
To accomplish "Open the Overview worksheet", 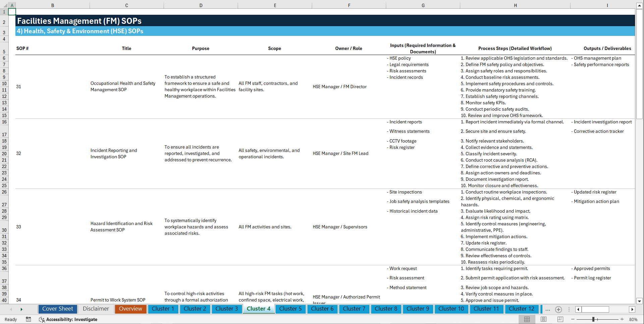I will [130, 309].
